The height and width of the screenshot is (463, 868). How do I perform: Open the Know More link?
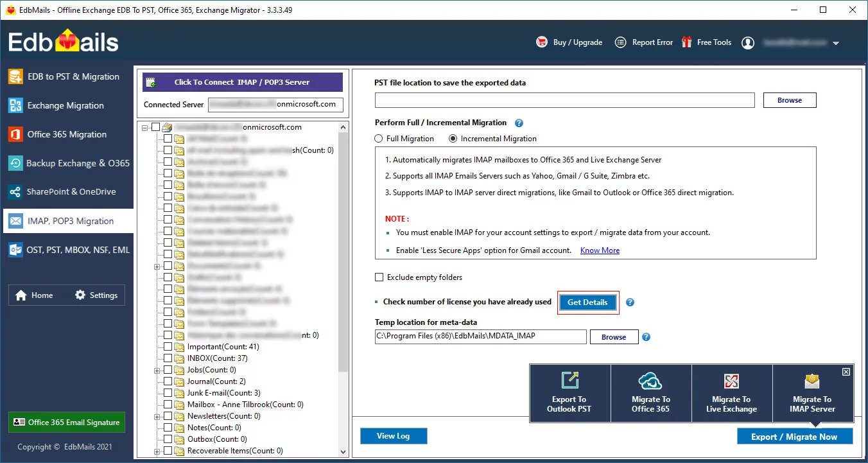click(x=600, y=250)
